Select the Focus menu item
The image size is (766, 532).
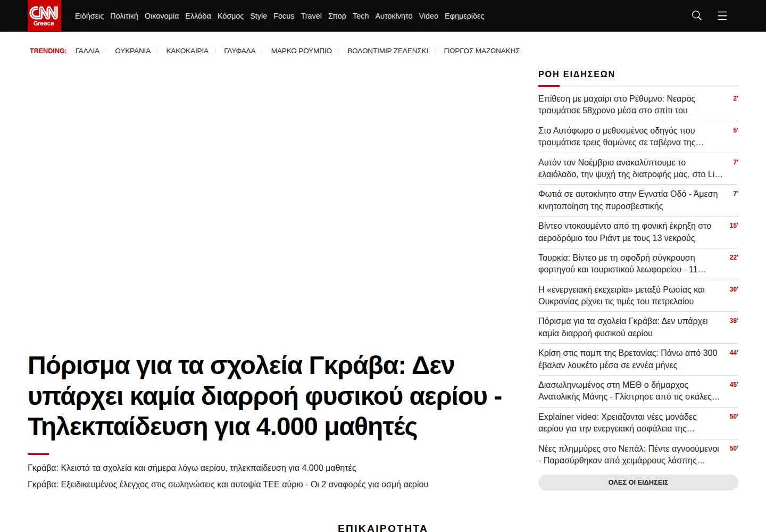point(284,16)
